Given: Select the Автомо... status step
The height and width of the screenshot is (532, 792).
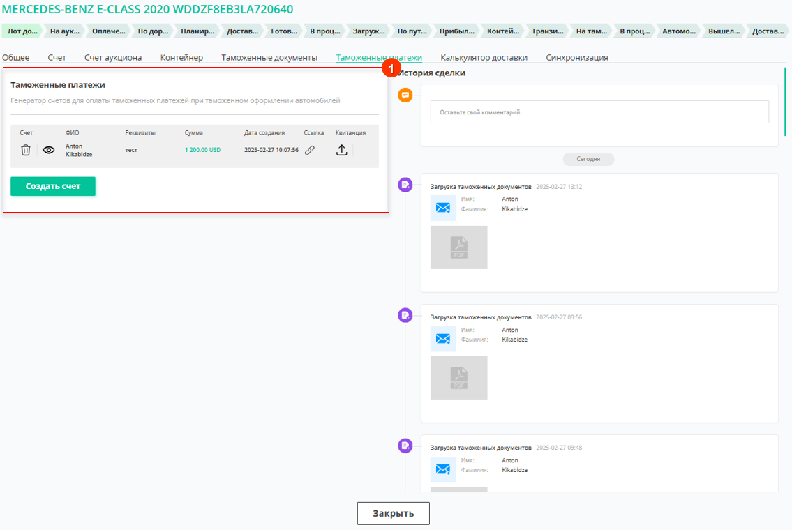Looking at the screenshot, I should click(679, 31).
